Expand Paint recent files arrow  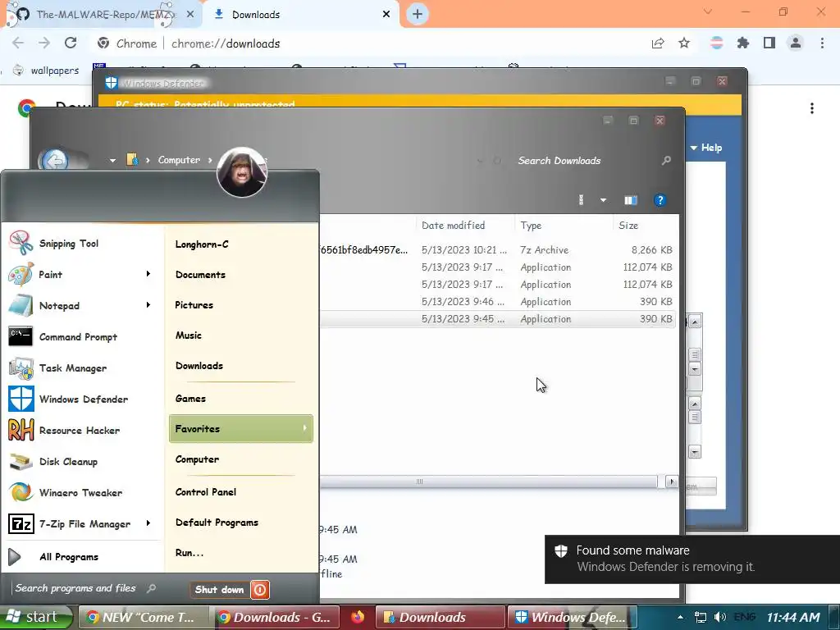tap(148, 274)
